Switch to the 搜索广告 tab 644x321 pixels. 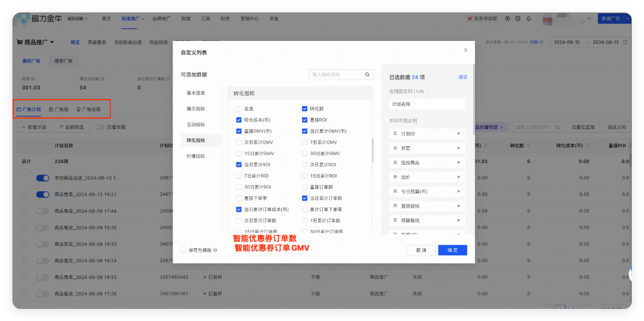click(x=64, y=61)
